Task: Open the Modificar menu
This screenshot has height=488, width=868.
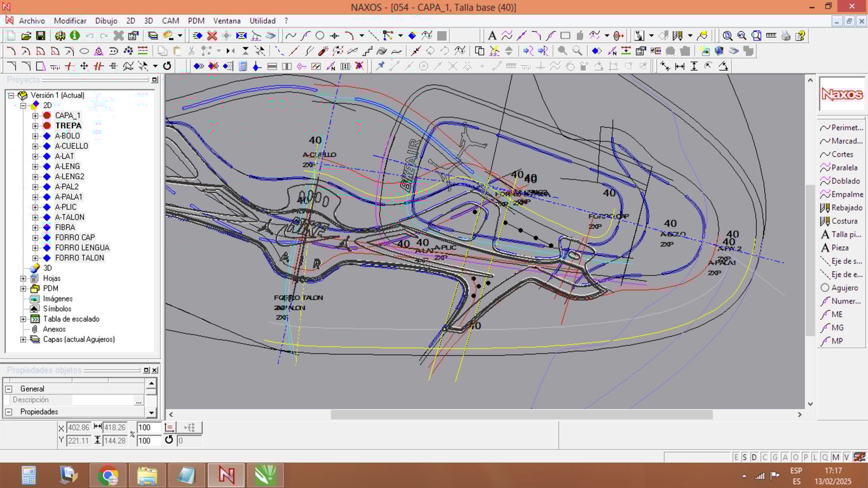Action: (70, 21)
